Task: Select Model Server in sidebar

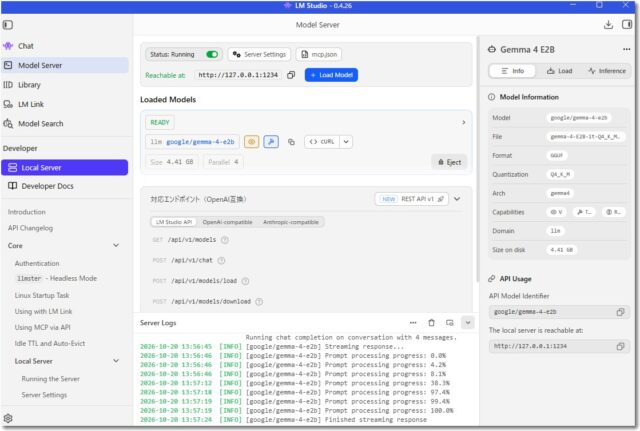Action: [x=65, y=65]
